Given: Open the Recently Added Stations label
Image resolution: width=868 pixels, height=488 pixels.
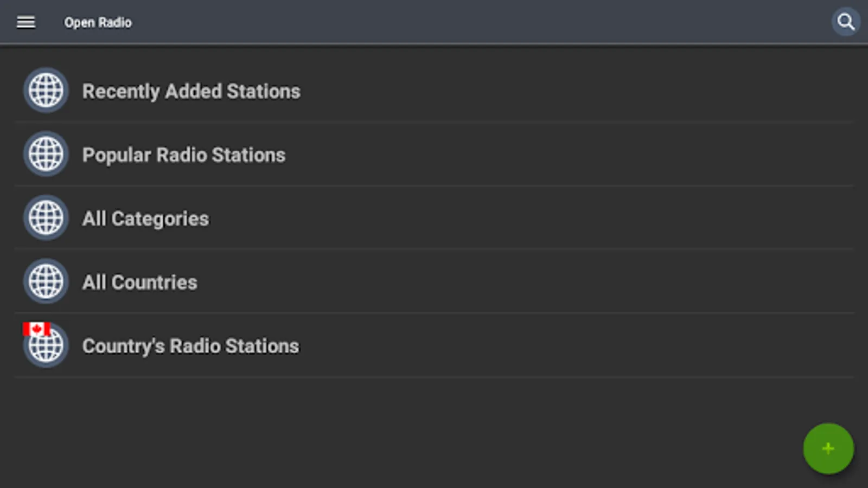Looking at the screenshot, I should pos(191,91).
